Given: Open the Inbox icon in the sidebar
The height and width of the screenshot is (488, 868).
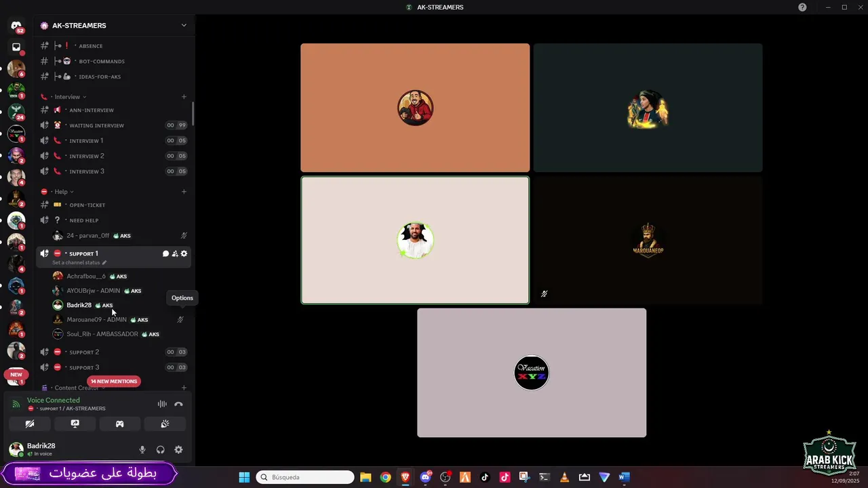Looking at the screenshot, I should [16, 47].
